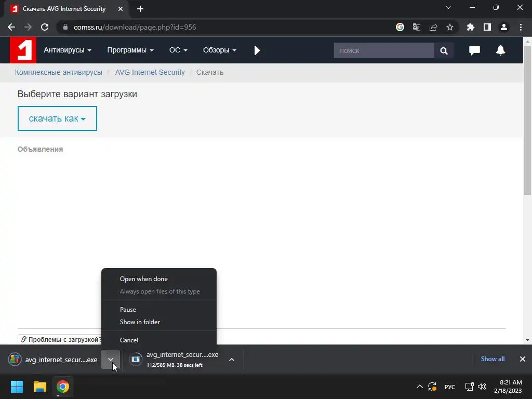The height and width of the screenshot is (399, 532).
Task: Select Open when done
Action: (x=159, y=279)
